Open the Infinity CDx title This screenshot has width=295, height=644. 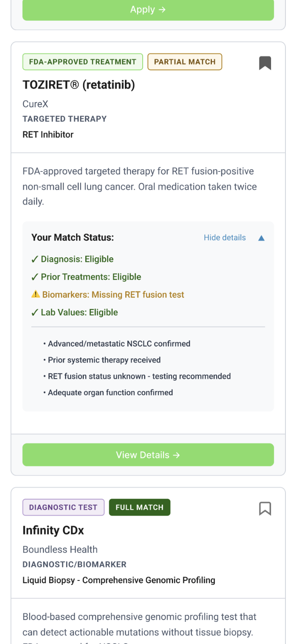coord(53,530)
